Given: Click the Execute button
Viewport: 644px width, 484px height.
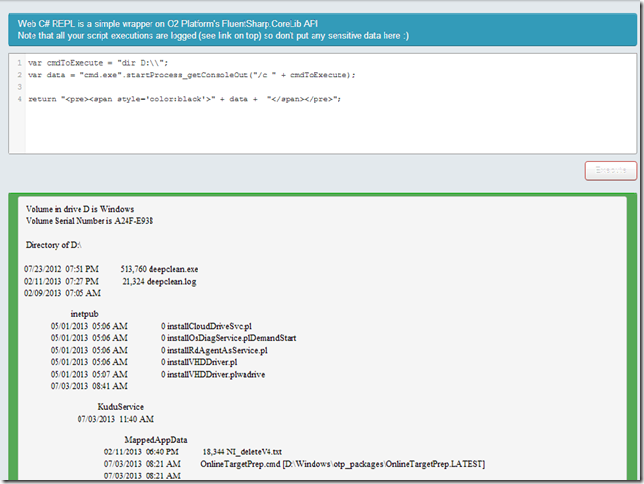Looking at the screenshot, I should pos(610,170).
